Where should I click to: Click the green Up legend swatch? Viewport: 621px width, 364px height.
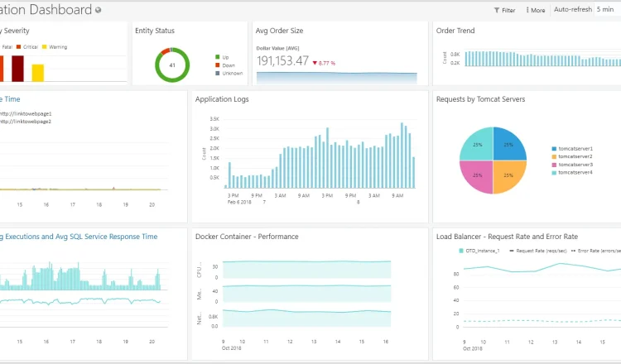click(218, 57)
